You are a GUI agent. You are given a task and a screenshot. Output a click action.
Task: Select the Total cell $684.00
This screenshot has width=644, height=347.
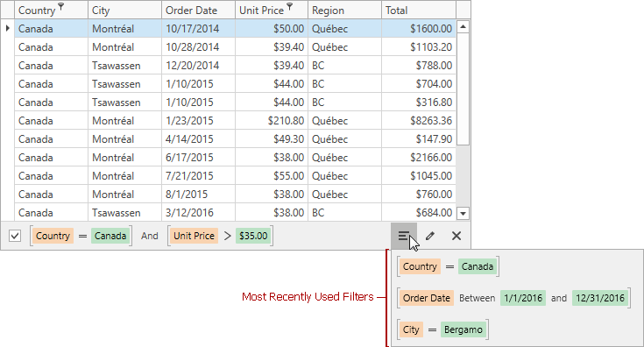pyautogui.click(x=419, y=213)
